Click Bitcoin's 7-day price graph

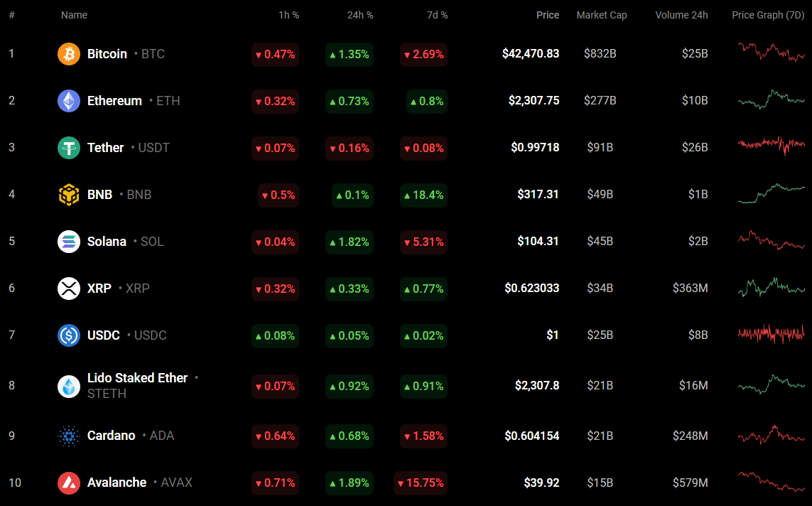tap(772, 53)
